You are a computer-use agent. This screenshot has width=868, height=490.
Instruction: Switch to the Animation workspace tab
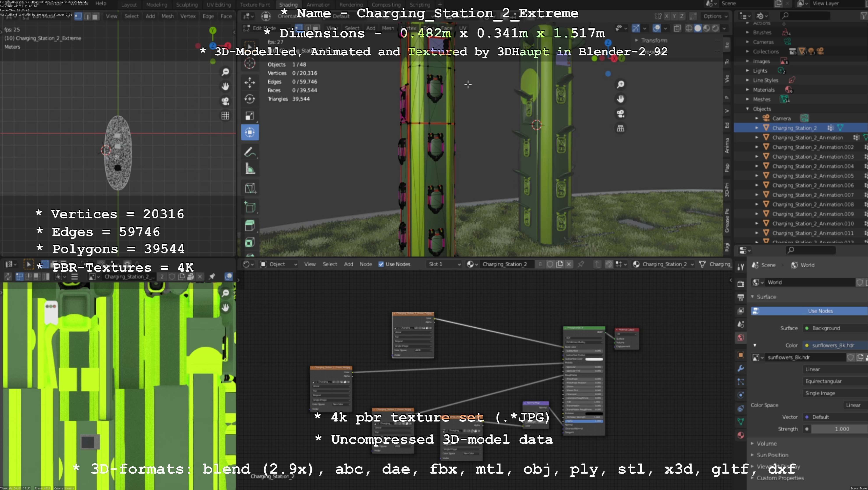(318, 5)
